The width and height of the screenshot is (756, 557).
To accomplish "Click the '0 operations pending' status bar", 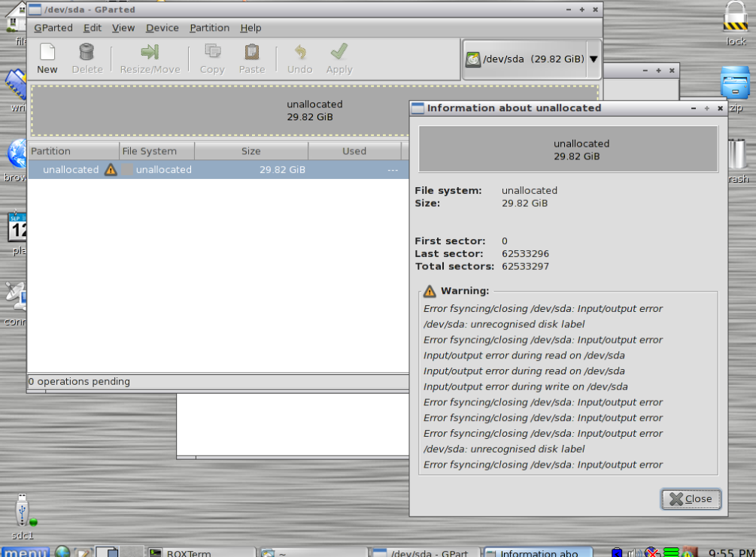I will tap(218, 382).
